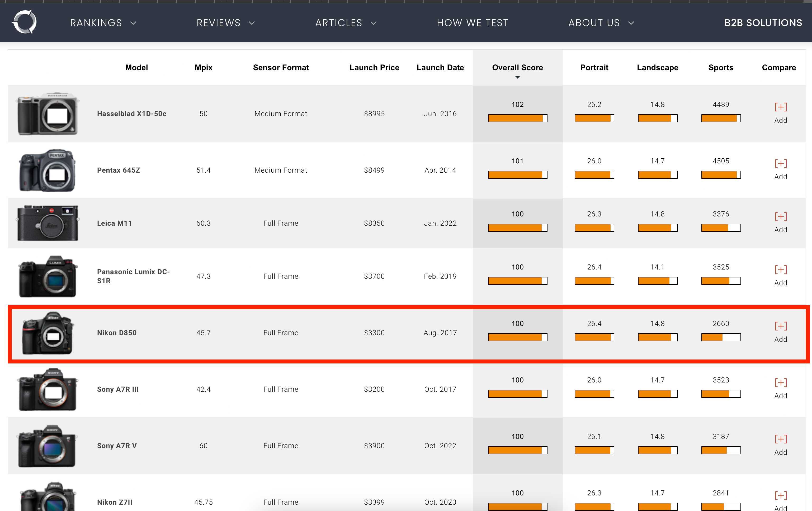The width and height of the screenshot is (812, 511).
Task: Open the Sony A7R III model link
Action: tap(118, 389)
